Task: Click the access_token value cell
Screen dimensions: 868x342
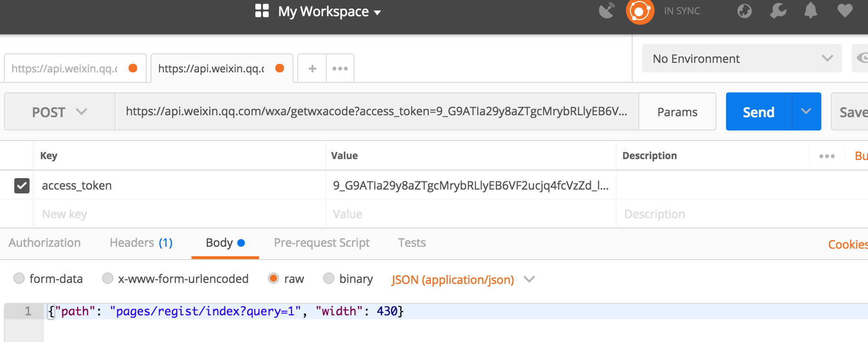Action: pyautogui.click(x=471, y=185)
